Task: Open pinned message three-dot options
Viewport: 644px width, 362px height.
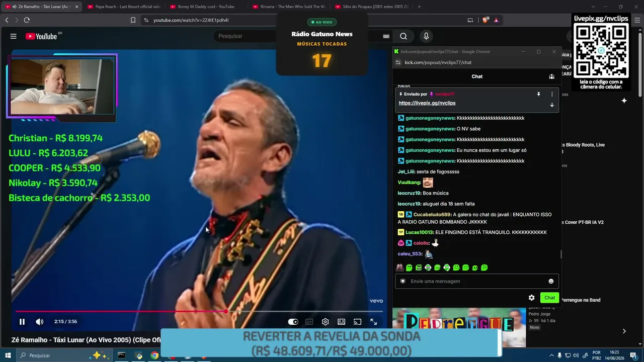Action: coord(552,94)
